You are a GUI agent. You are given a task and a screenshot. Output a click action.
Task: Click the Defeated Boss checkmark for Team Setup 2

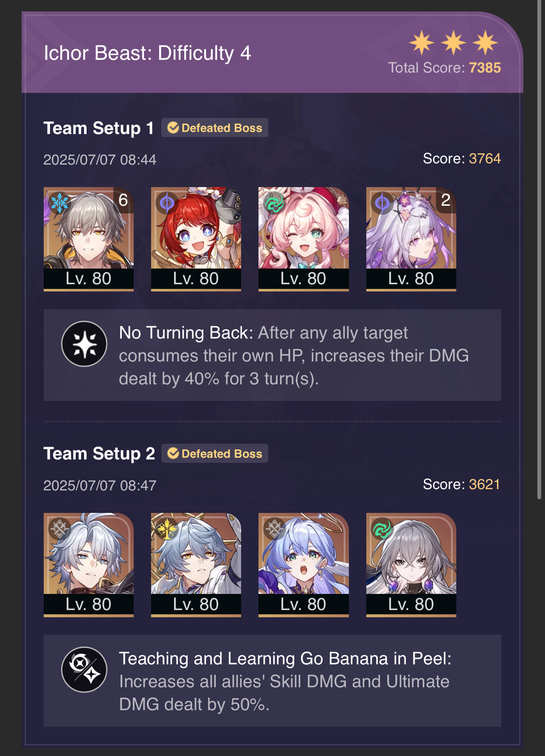point(173,454)
